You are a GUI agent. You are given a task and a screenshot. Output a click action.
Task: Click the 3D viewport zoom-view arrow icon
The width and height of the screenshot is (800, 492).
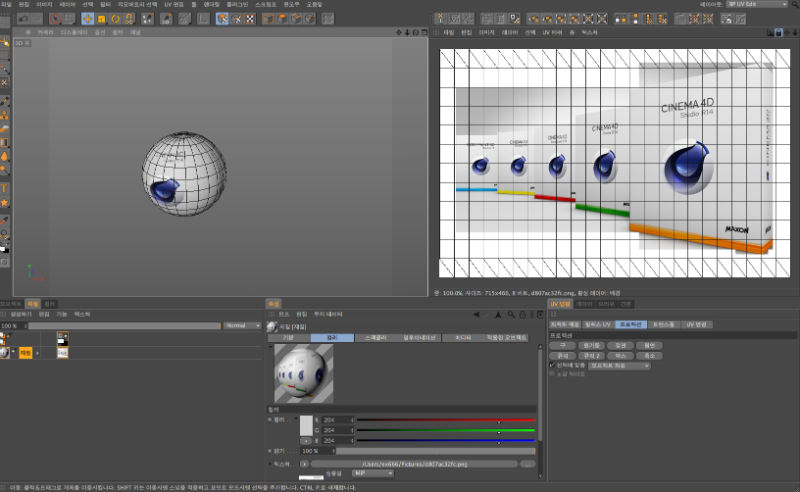[407, 32]
